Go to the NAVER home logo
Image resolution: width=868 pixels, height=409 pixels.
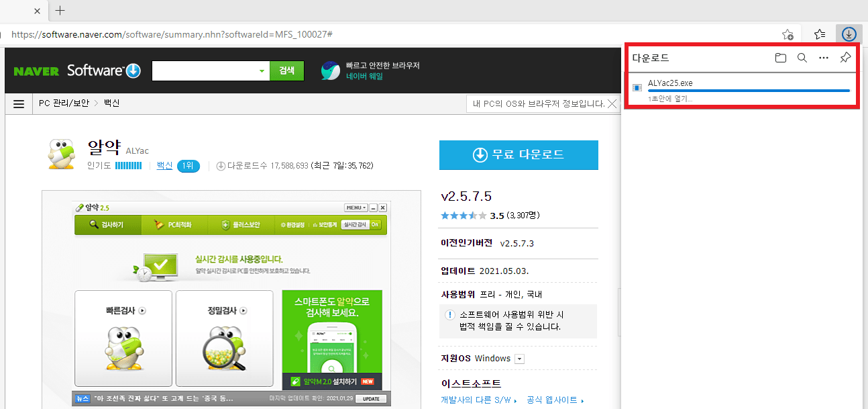point(37,71)
